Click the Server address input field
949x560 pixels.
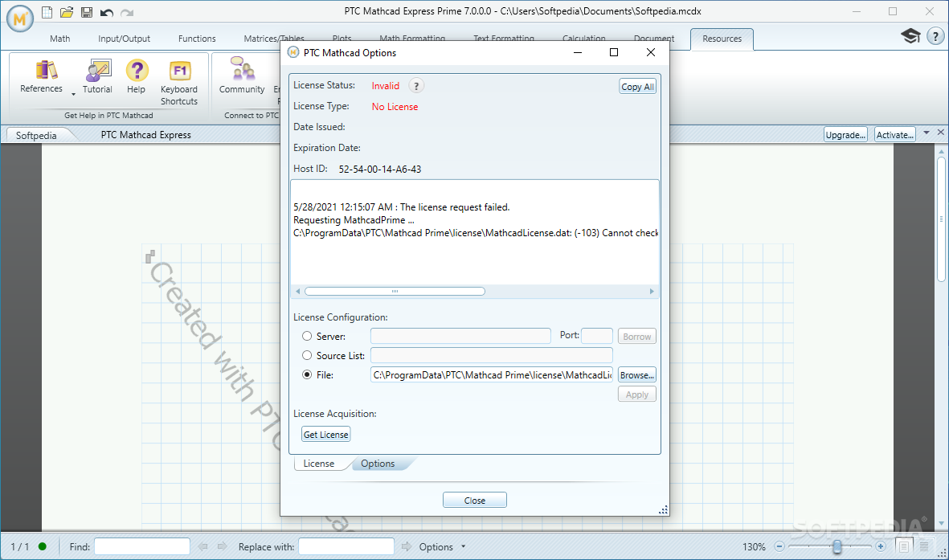[460, 336]
